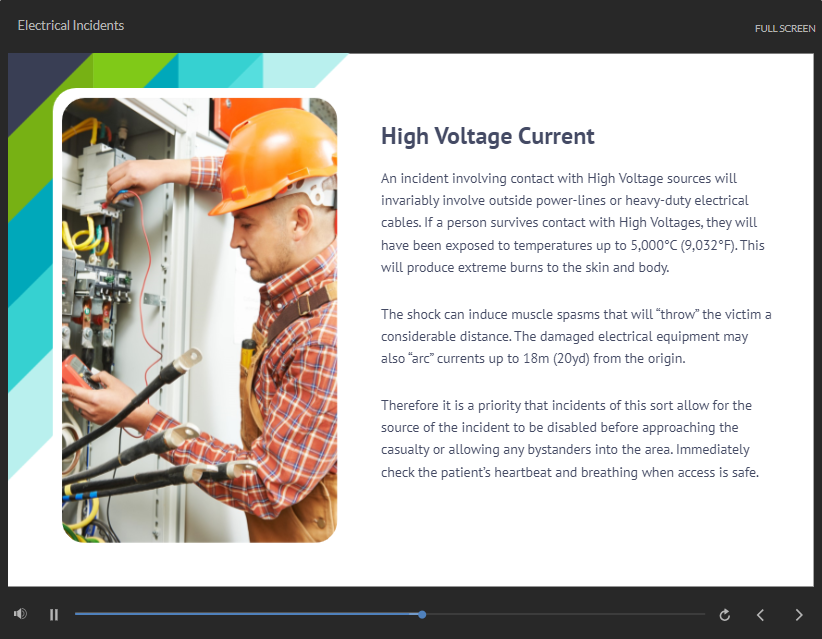This screenshot has width=822, height=639.
Task: Open FULL SCREEN mode
Action: (786, 28)
